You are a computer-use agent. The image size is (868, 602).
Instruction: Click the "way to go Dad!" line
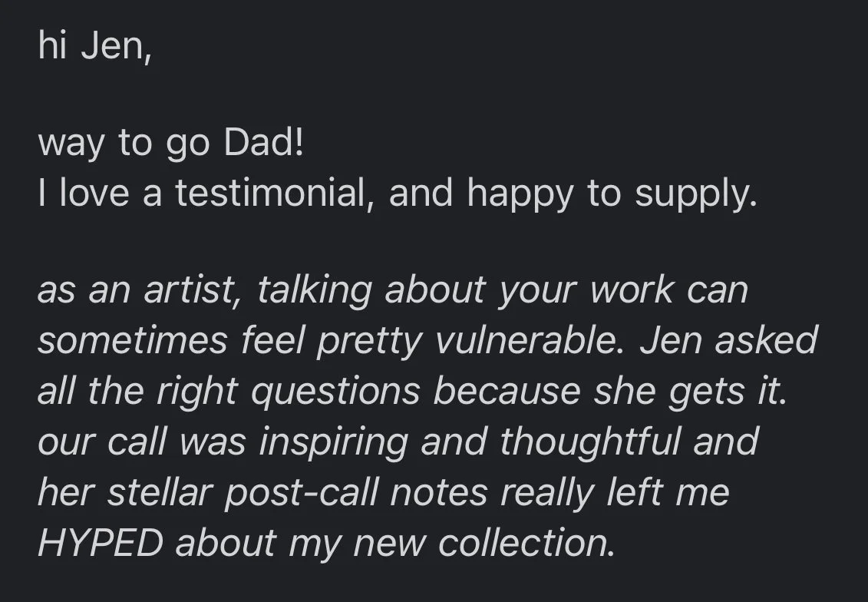pos(171,144)
